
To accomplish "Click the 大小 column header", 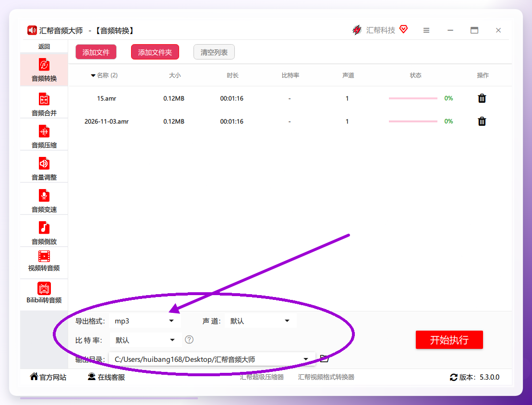I will [175, 75].
